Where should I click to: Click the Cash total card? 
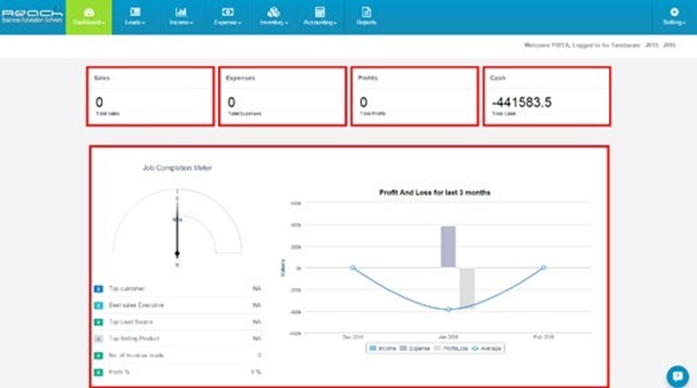[547, 96]
